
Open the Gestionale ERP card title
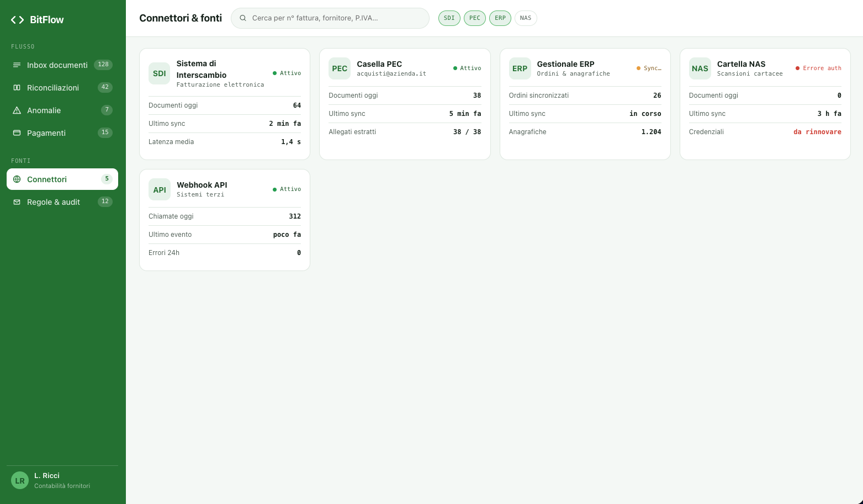click(x=565, y=64)
